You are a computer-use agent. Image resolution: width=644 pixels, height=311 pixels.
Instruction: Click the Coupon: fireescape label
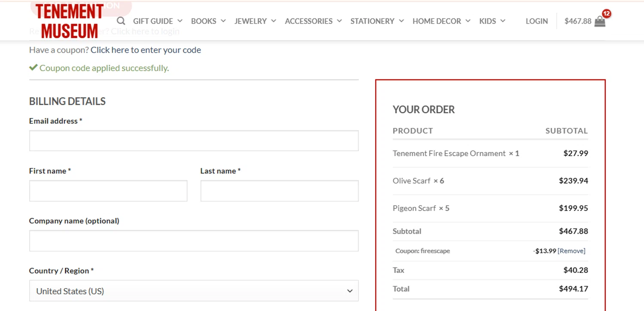(x=422, y=251)
